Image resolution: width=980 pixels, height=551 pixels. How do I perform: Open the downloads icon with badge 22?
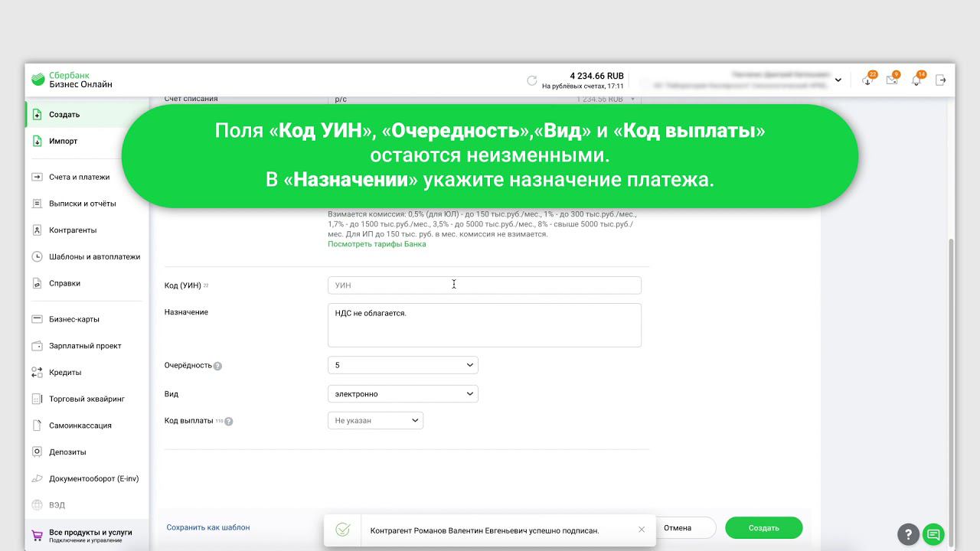(867, 80)
